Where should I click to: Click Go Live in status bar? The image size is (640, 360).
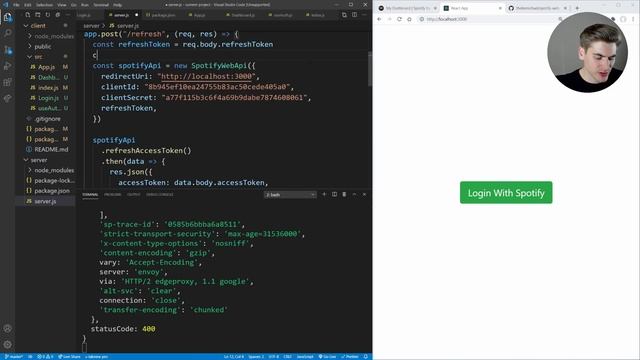pyautogui.click(x=327, y=357)
